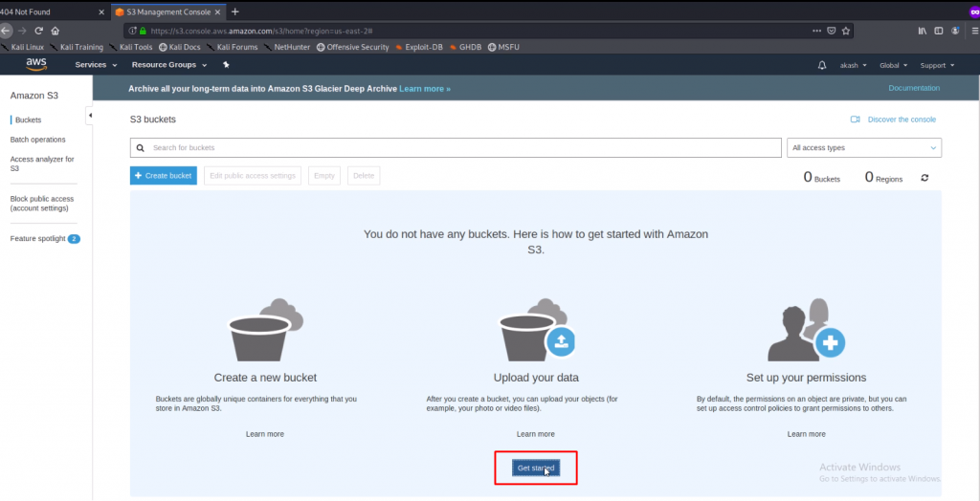This screenshot has width=980, height=501.
Task: Bookmark this page with the star icon
Action: (x=846, y=31)
